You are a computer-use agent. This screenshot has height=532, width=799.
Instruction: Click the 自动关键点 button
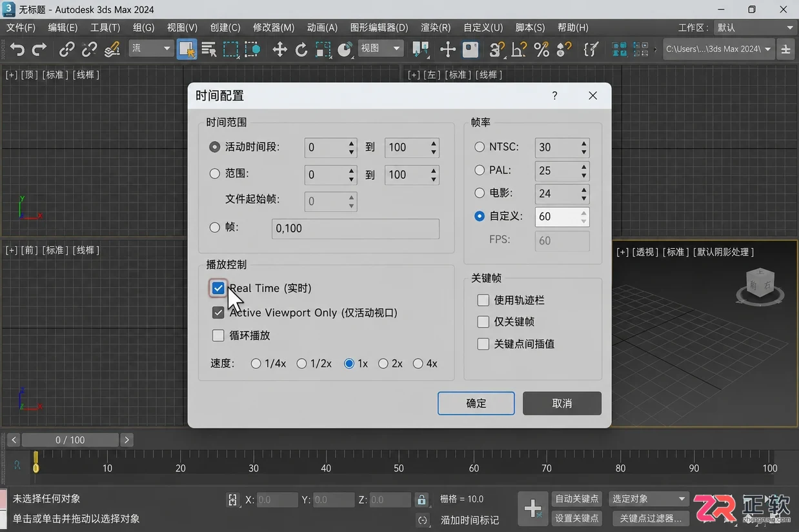[x=577, y=498]
